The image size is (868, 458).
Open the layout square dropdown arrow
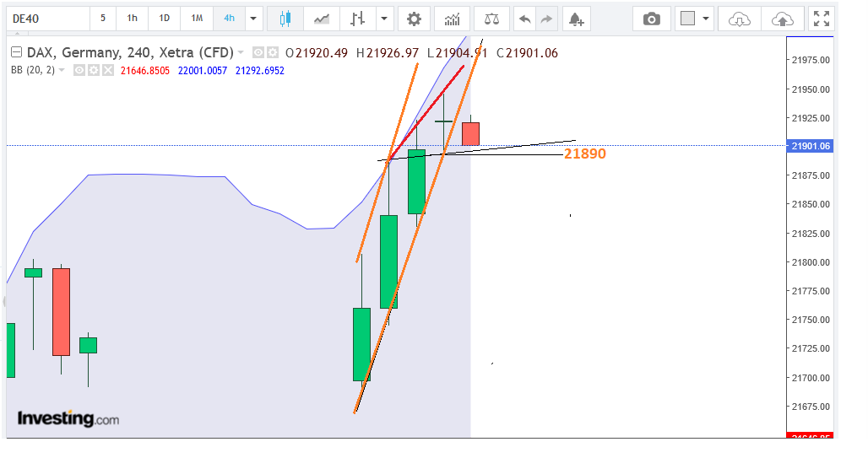pyautogui.click(x=706, y=19)
